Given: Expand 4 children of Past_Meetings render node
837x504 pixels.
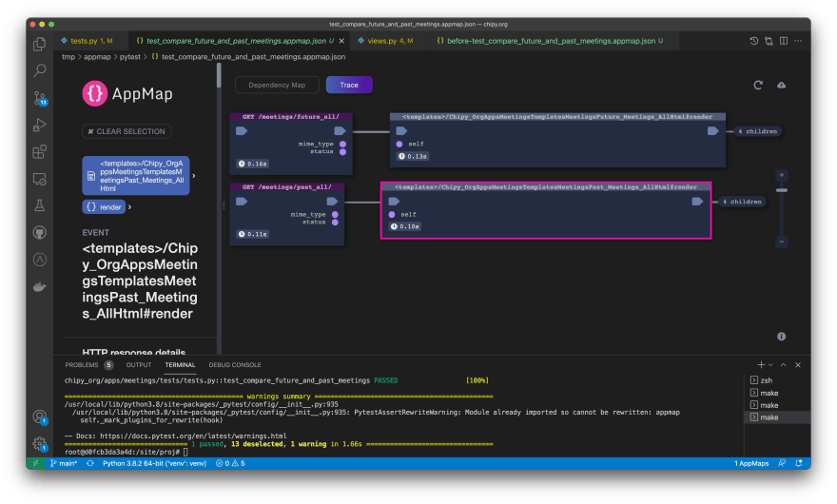Looking at the screenshot, I should [x=742, y=202].
